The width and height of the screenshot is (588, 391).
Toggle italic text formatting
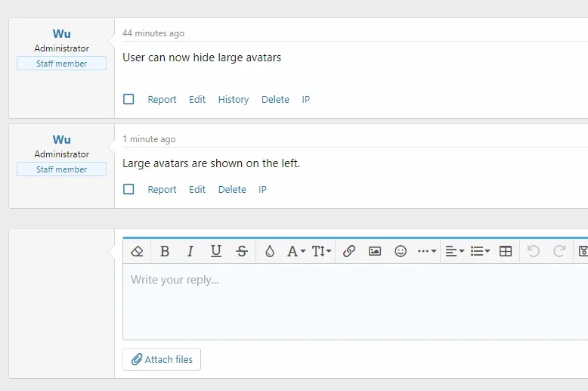coord(190,251)
